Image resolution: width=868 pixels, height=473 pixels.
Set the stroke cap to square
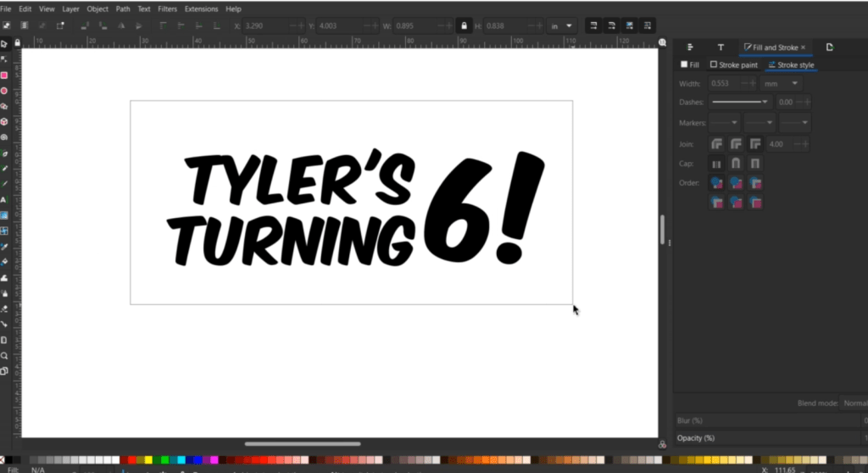[755, 163]
